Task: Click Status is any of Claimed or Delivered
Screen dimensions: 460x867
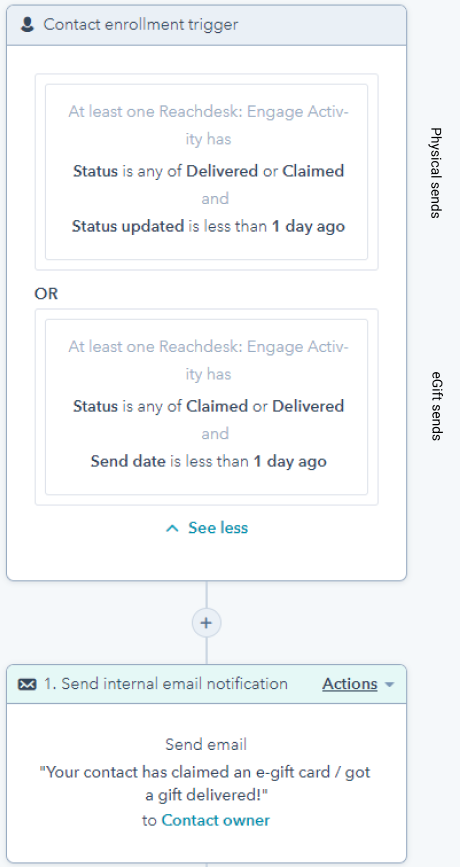Action: click(208, 406)
